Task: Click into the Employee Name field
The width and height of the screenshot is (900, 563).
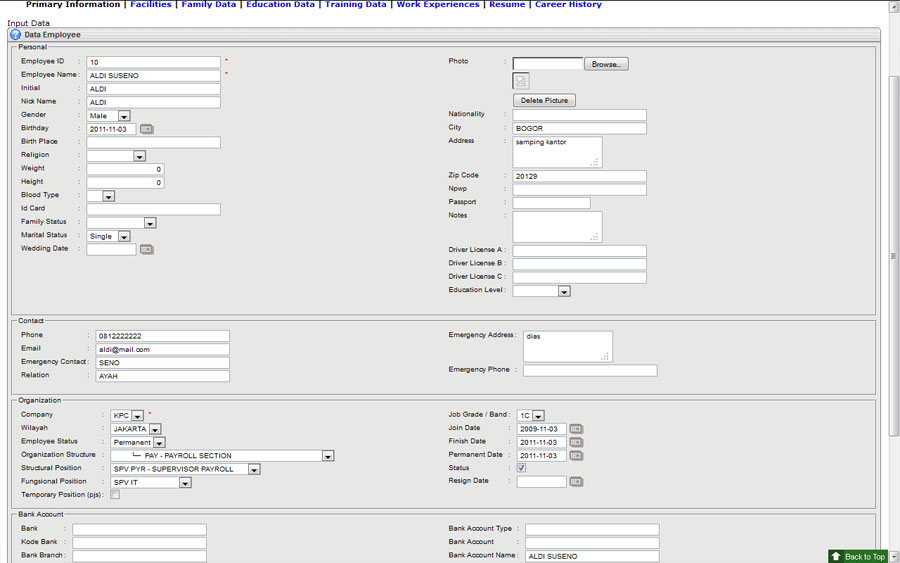Action: tap(153, 75)
